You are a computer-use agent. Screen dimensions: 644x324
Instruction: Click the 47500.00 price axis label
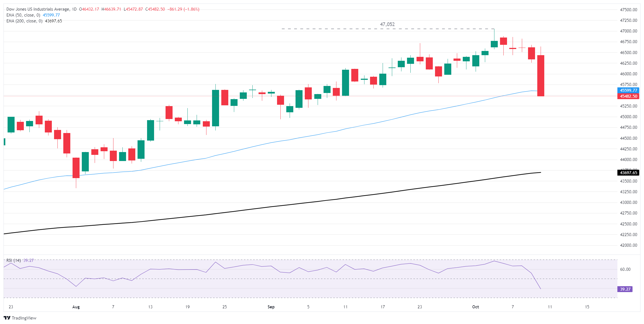[x=628, y=10]
